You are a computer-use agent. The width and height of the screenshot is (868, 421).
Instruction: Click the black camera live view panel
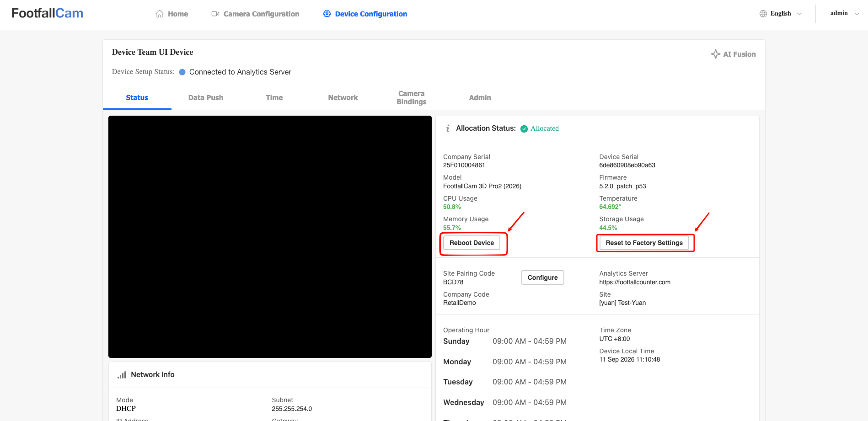click(270, 237)
